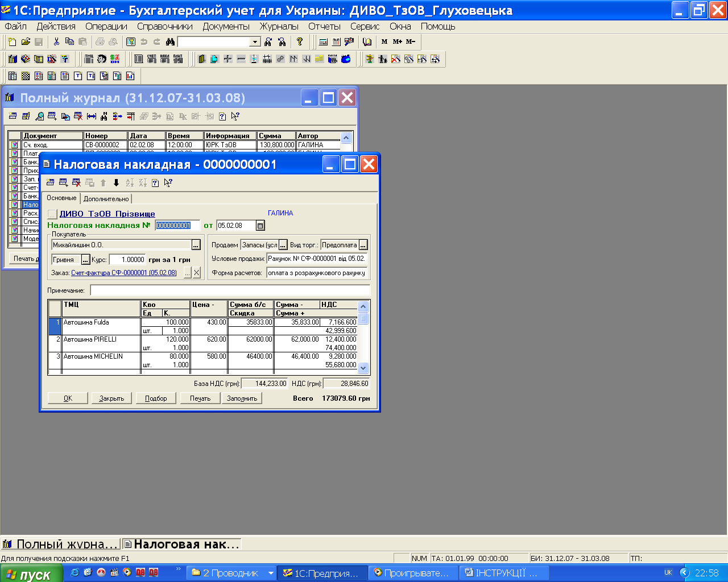Open the Файл menu
This screenshot has height=582, width=728.
click(16, 26)
